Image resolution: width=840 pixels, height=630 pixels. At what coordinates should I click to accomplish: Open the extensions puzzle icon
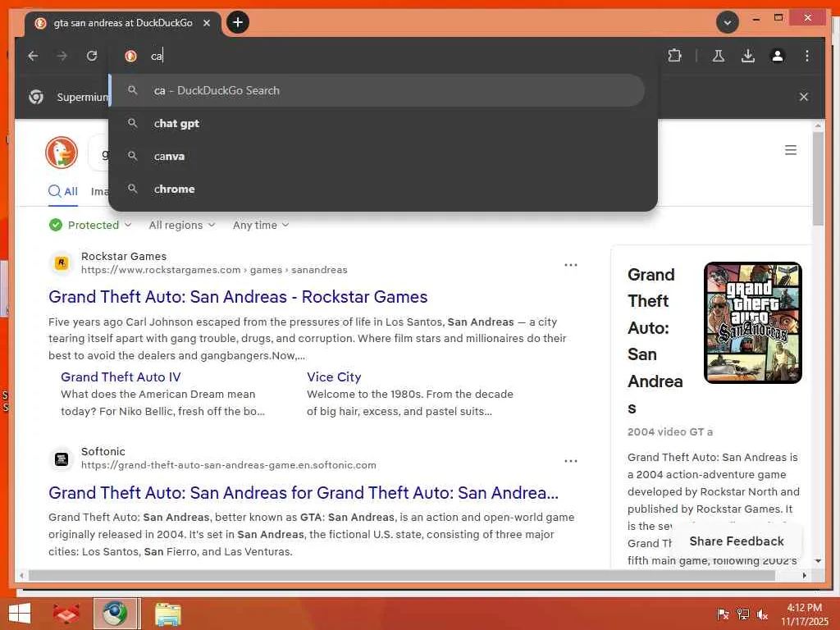(x=674, y=56)
